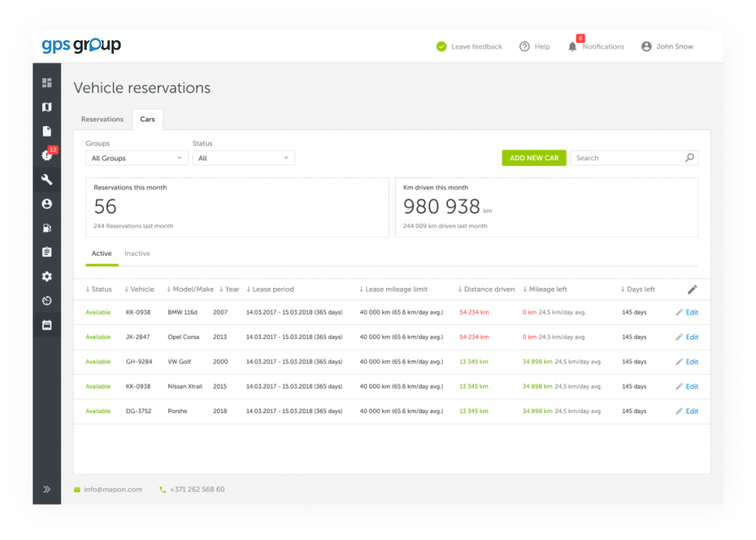The width and height of the screenshot is (756, 540).
Task: Open the map icon in sidebar
Action: click(x=47, y=107)
